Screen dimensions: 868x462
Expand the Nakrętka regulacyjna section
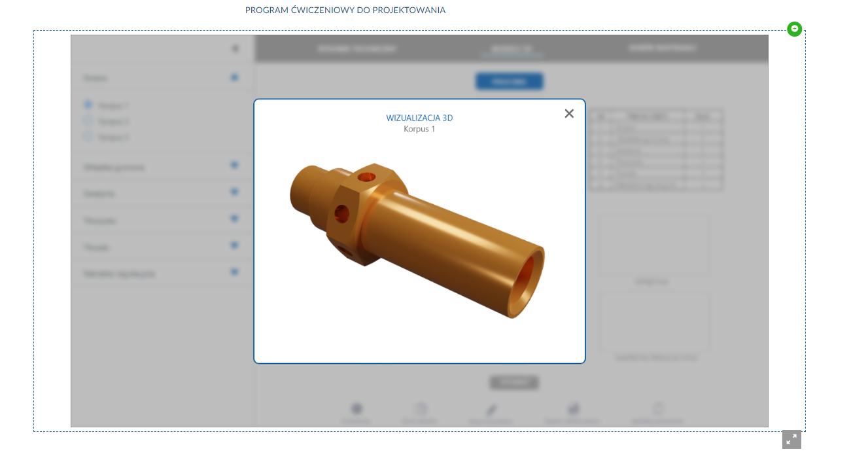pyautogui.click(x=234, y=272)
